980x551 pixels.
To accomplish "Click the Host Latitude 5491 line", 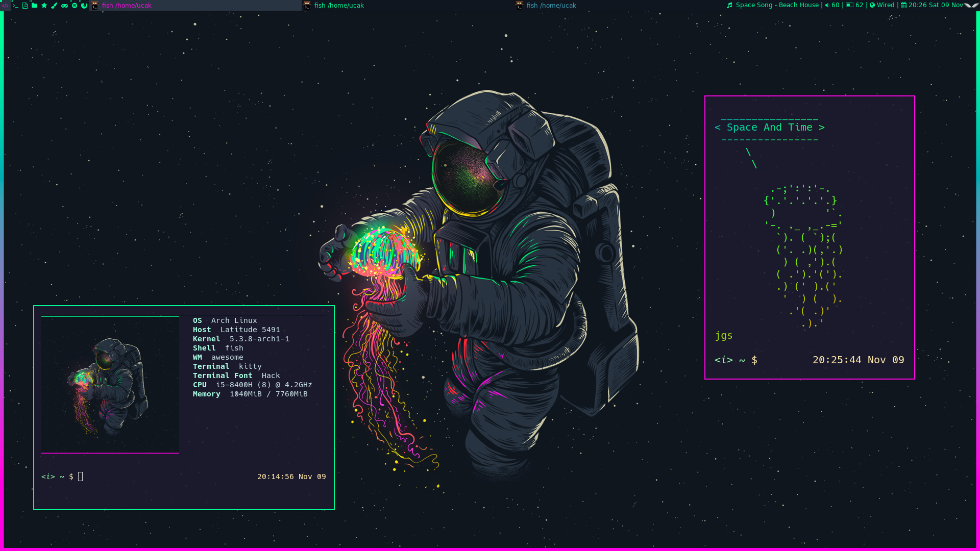I will coord(236,330).
